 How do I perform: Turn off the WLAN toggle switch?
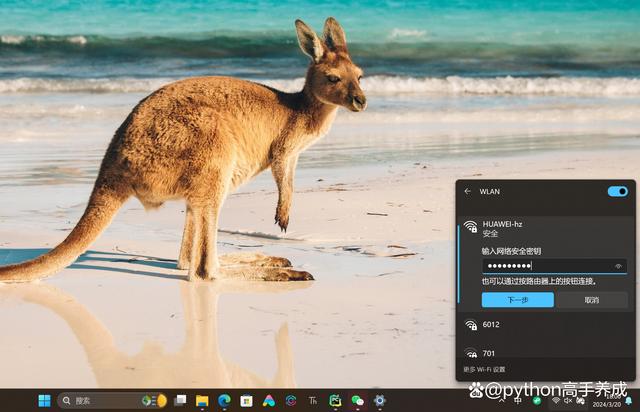click(617, 191)
